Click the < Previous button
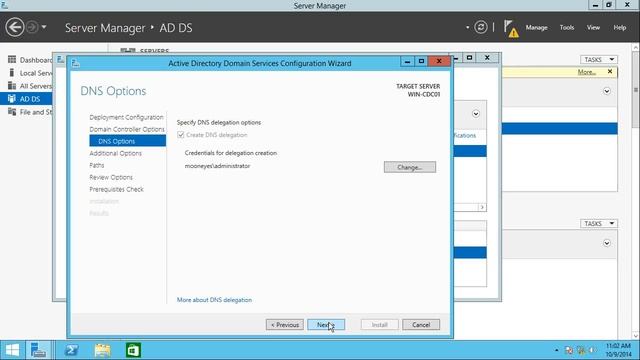This screenshot has width=640, height=360. 285,325
